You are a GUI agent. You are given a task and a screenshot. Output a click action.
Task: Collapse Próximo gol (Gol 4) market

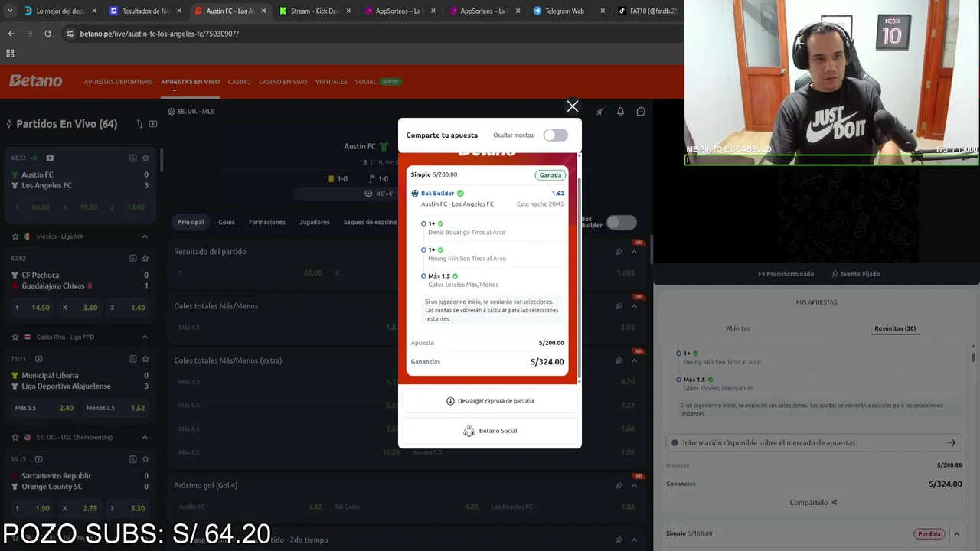[x=634, y=485]
